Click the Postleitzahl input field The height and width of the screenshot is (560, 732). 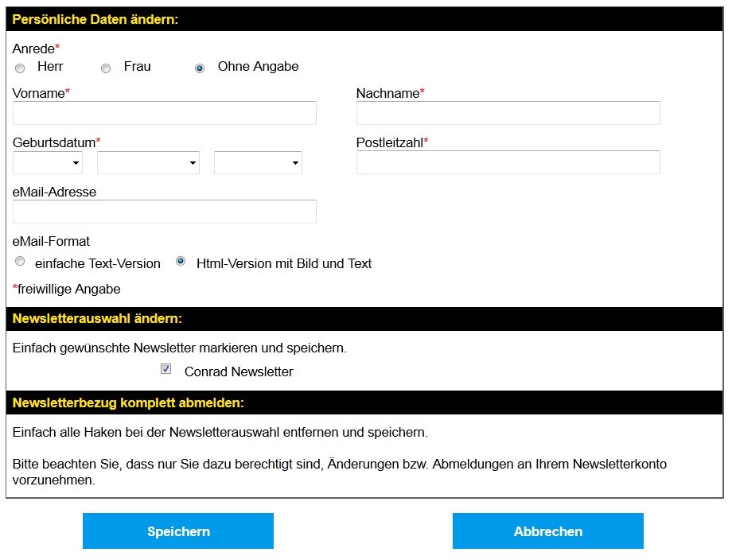pos(508,162)
